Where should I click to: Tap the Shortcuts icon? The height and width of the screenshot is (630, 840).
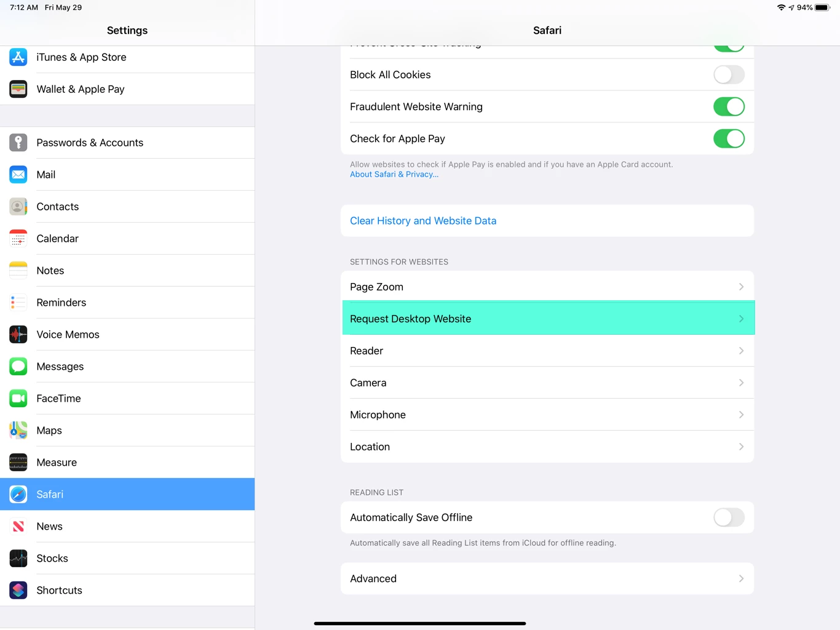tap(18, 591)
